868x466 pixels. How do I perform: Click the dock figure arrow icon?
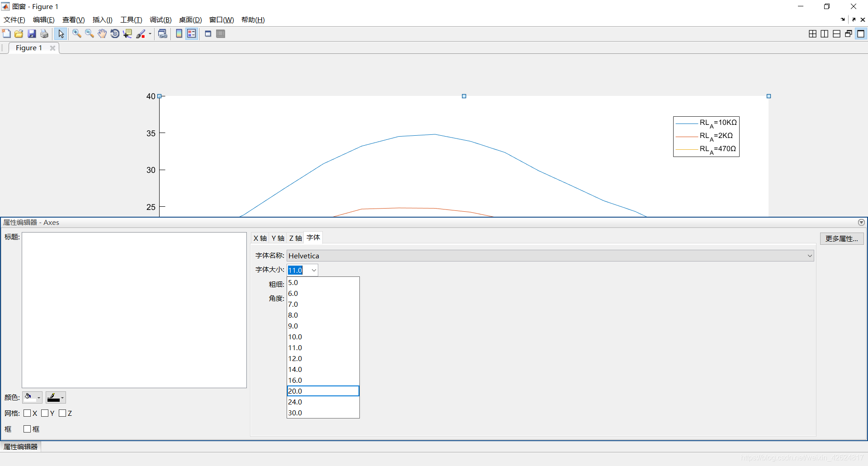pos(843,19)
